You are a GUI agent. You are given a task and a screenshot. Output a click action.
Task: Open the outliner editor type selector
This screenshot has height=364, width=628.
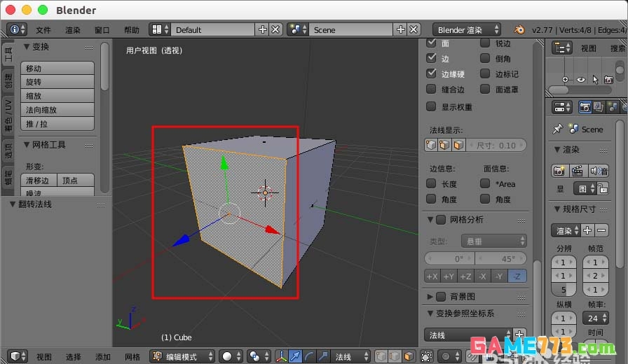(x=562, y=48)
